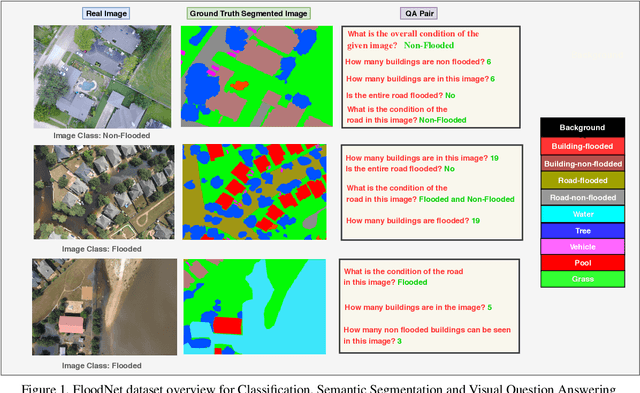Click the Ground Truth Segmented Image header

249,13
